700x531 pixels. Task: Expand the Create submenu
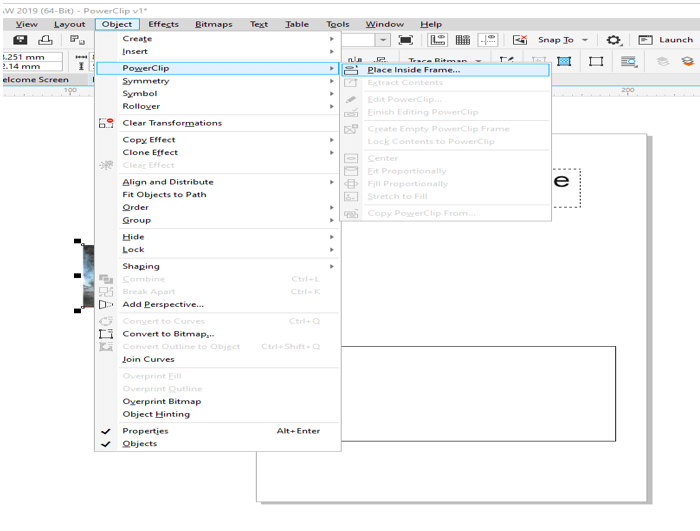click(x=218, y=39)
